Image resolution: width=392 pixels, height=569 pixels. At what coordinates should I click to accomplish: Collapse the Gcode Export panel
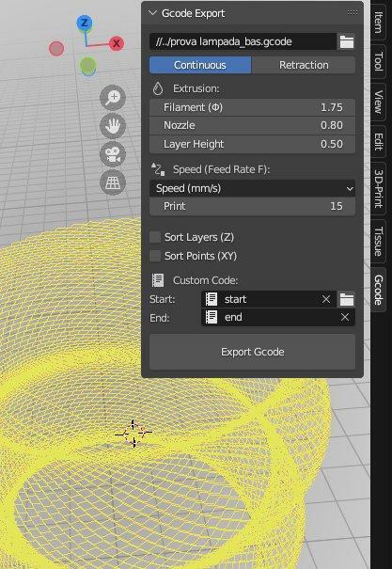[x=152, y=13]
